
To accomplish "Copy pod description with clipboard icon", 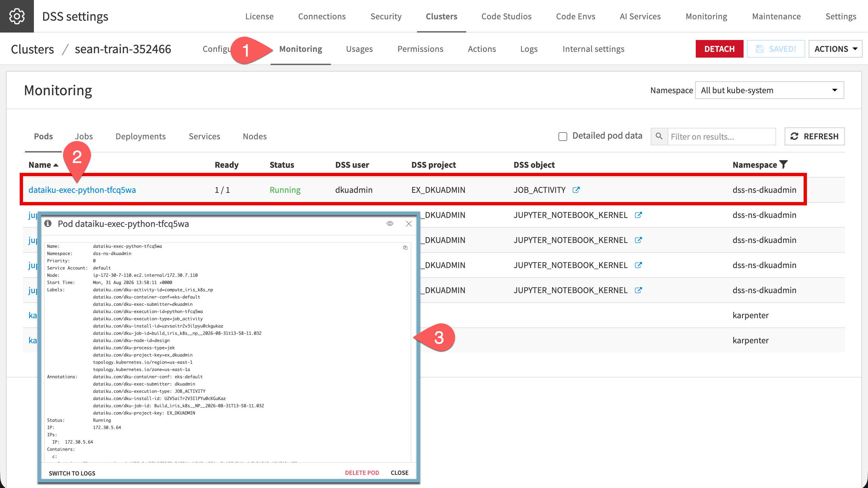I will pos(405,247).
